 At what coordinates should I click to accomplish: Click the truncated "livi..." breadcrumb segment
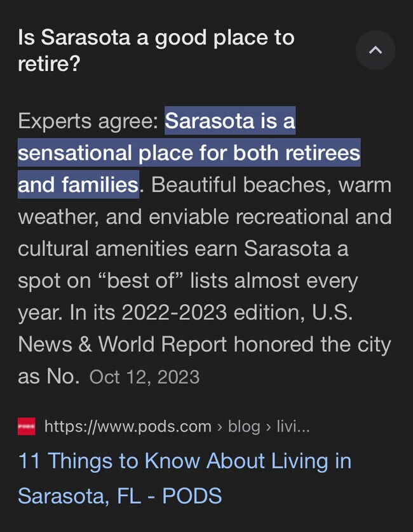[292, 427]
